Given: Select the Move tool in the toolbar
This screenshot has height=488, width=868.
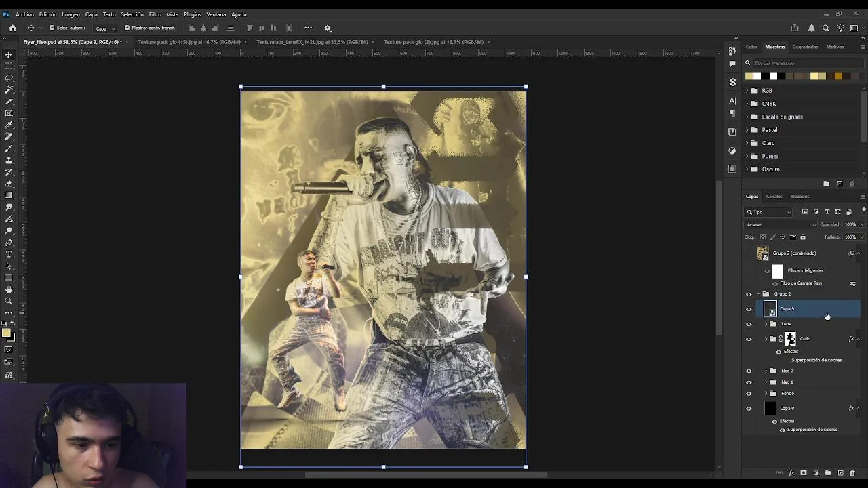Looking at the screenshot, I should 9,54.
